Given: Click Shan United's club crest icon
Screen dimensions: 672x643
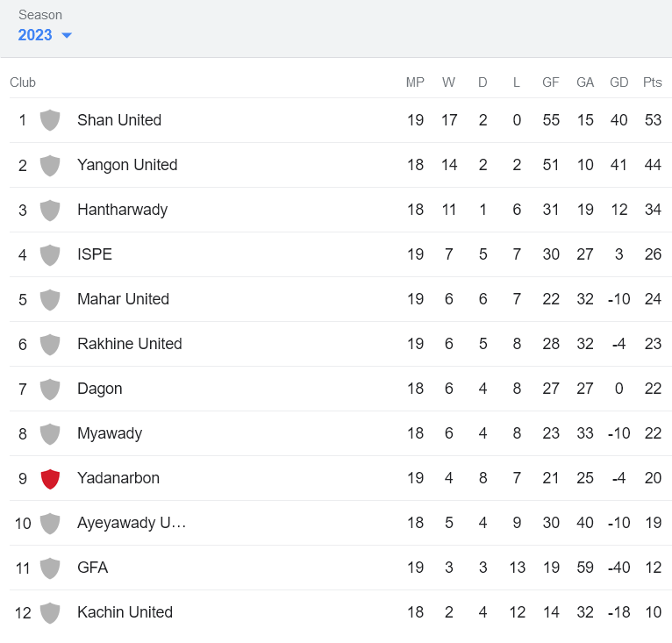Looking at the screenshot, I should coord(50,120).
